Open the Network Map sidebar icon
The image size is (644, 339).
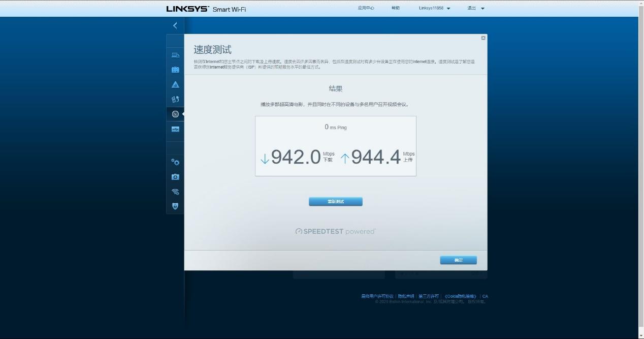[175, 54]
